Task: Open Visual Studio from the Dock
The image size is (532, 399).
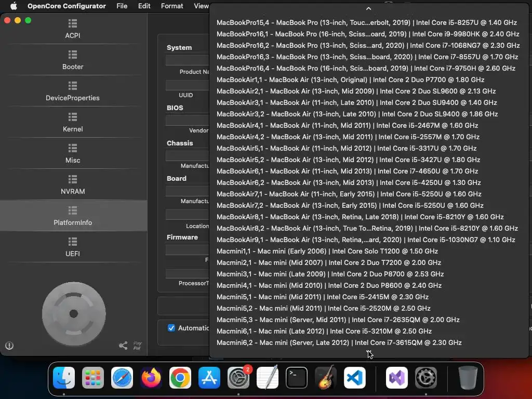Action: pos(396,378)
